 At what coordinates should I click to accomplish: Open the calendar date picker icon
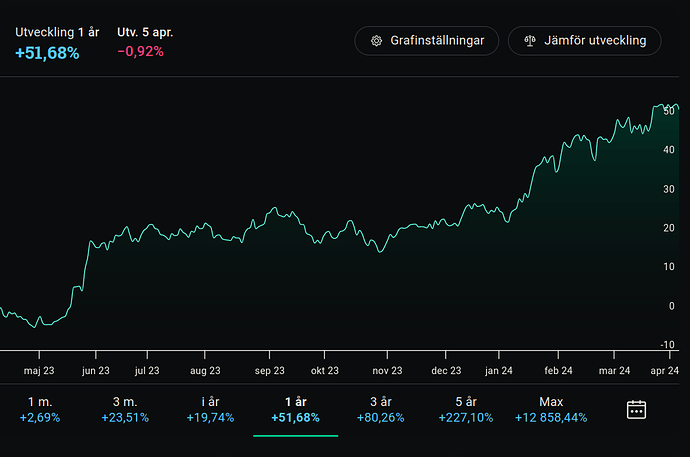tap(636, 409)
